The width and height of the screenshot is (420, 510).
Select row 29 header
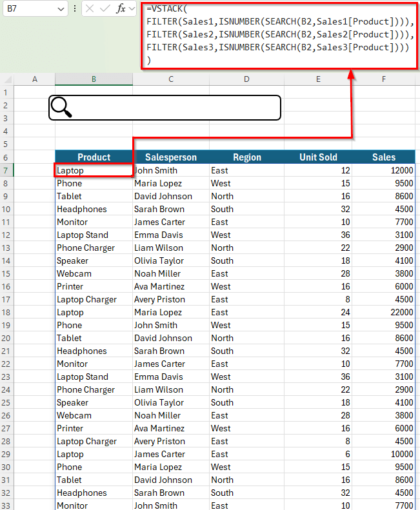(x=7, y=454)
